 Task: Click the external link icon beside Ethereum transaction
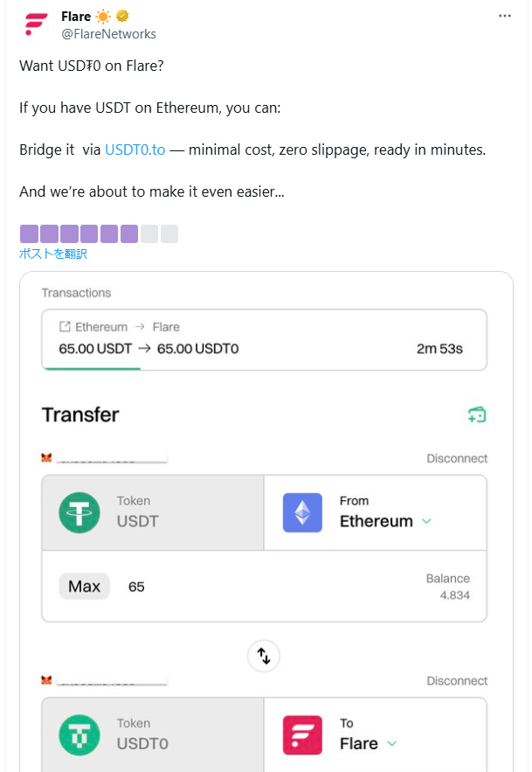click(x=65, y=326)
